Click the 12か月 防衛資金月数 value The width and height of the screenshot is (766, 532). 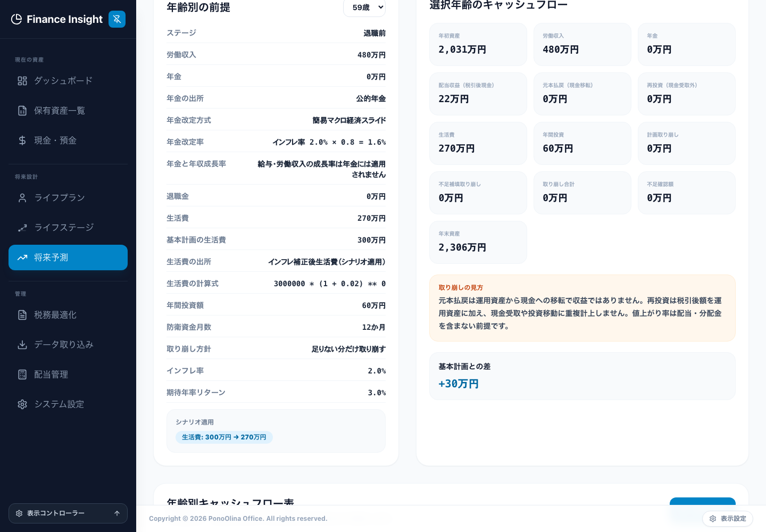coord(374,327)
